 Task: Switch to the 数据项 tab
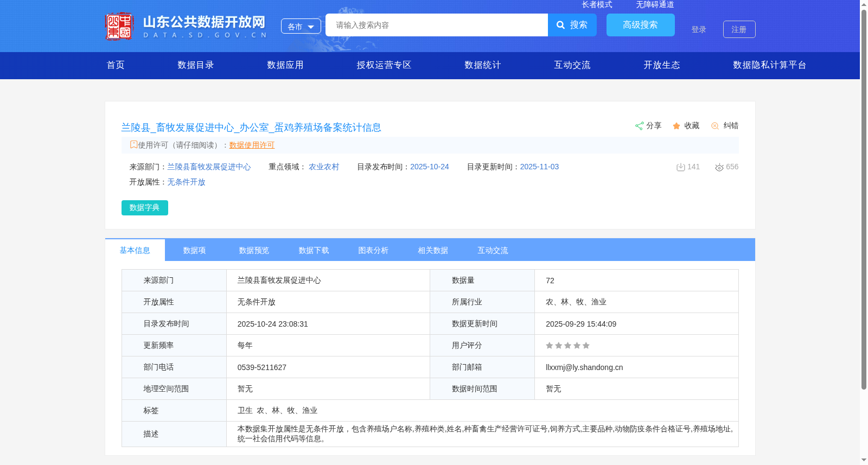[x=195, y=250]
